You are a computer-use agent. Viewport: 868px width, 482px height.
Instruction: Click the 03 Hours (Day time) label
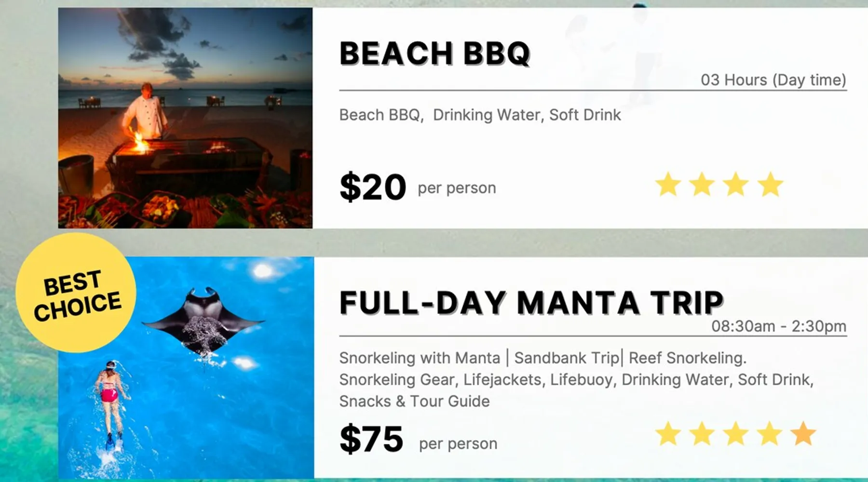click(x=773, y=80)
